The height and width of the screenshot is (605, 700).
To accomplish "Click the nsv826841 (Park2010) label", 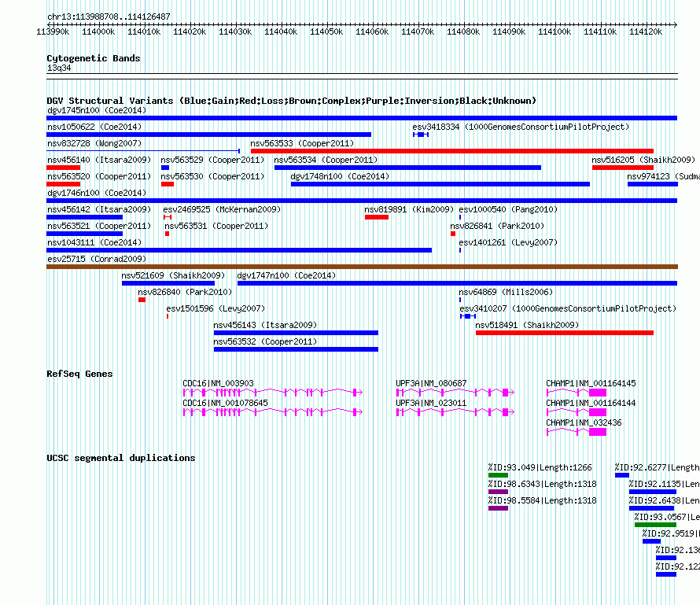I will 497,226.
